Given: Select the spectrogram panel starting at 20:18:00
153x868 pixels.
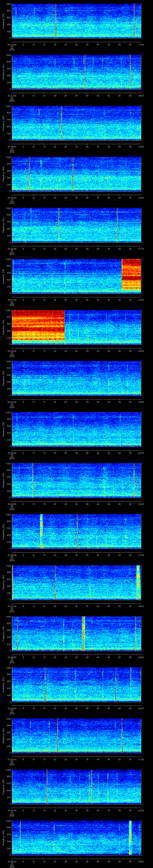Looking at the screenshot, I should coord(76,123).
